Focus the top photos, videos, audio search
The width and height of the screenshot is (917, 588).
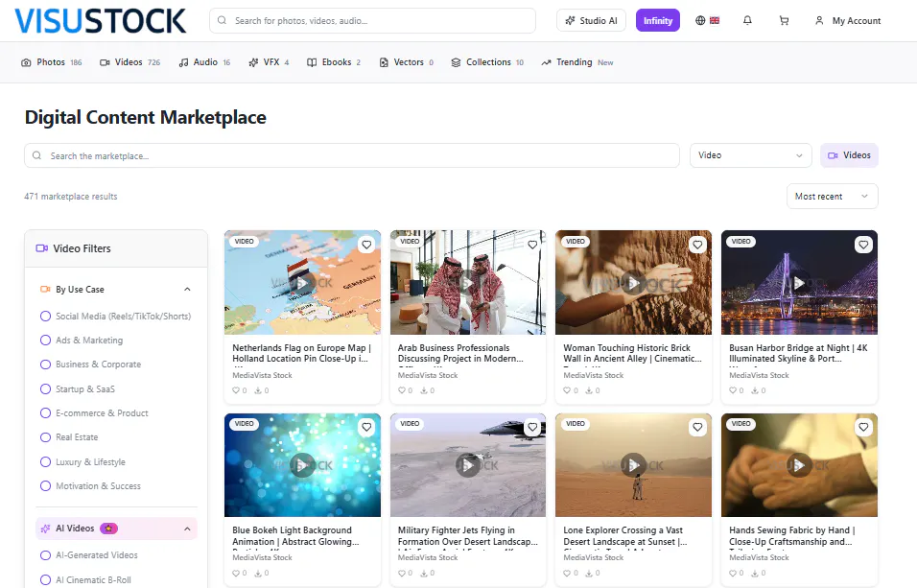pyautogui.click(x=372, y=20)
